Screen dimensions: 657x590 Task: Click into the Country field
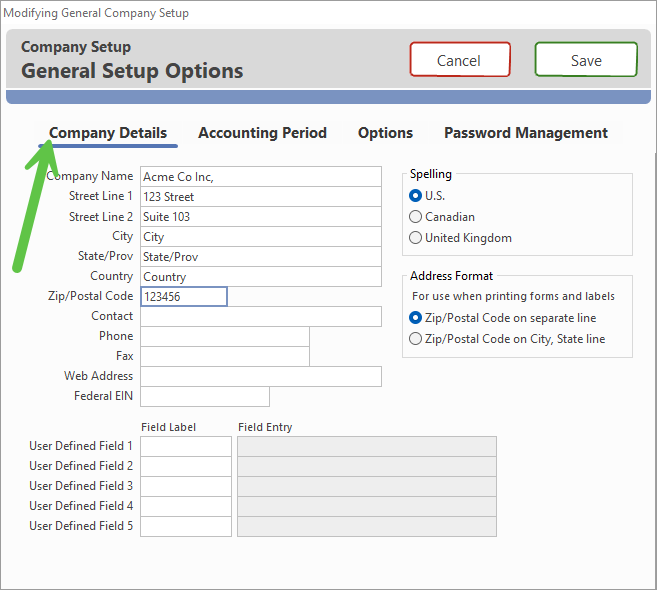(261, 277)
